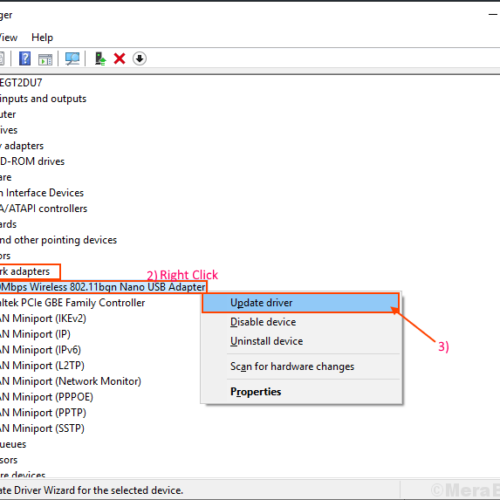Select Miniport (Network Monitor) device

click(70, 381)
